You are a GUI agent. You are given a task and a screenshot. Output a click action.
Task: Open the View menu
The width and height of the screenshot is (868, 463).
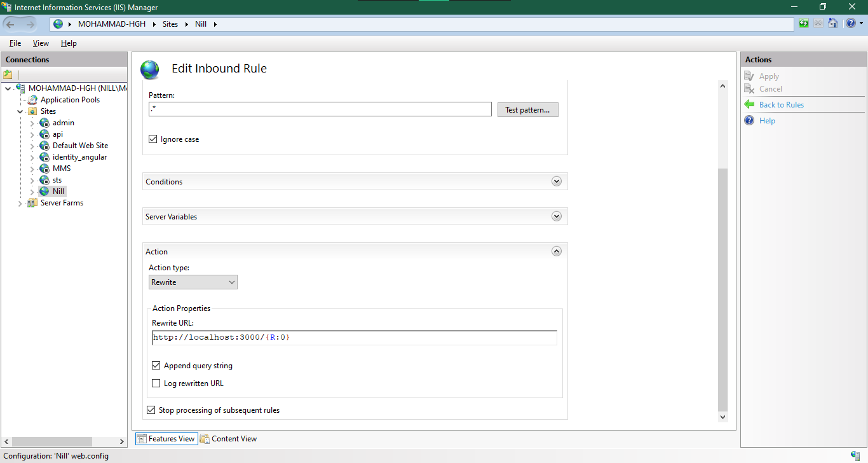coord(41,43)
